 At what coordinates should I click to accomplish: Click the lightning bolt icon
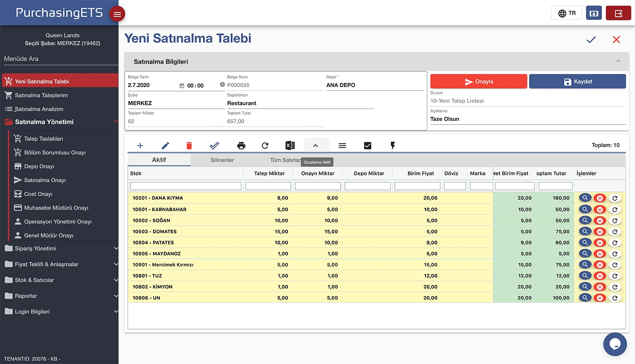(392, 146)
